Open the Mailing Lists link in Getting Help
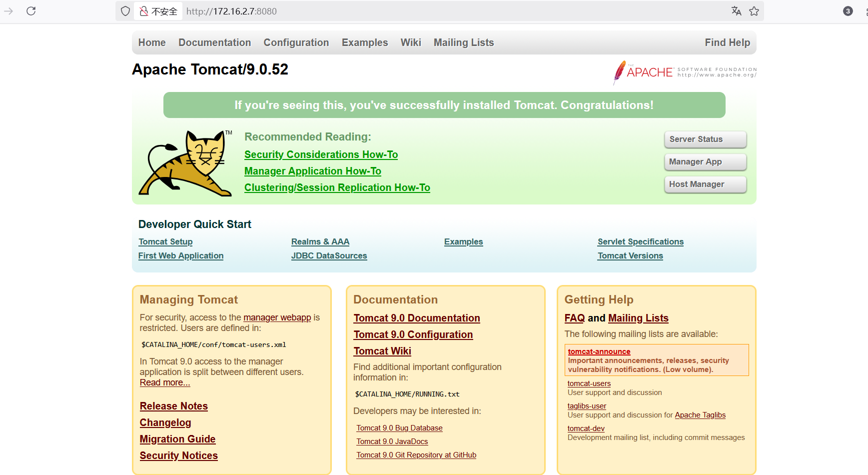Viewport: 868px width, 475px height. point(638,318)
